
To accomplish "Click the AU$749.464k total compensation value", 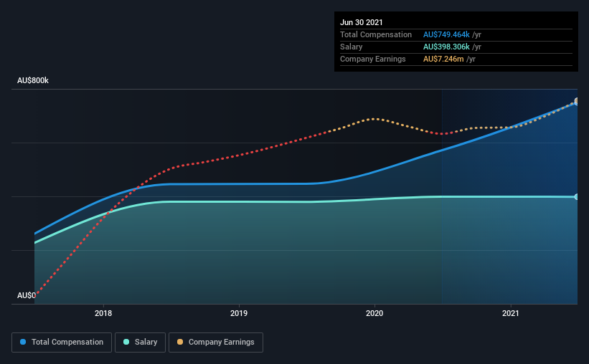I will [446, 34].
